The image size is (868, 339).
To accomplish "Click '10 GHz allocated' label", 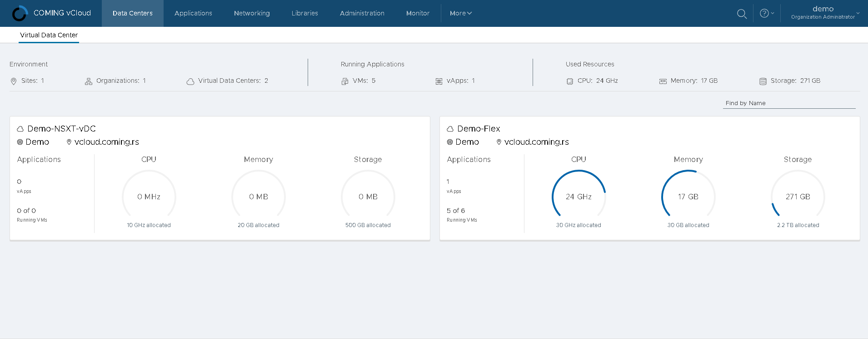I will click(149, 225).
